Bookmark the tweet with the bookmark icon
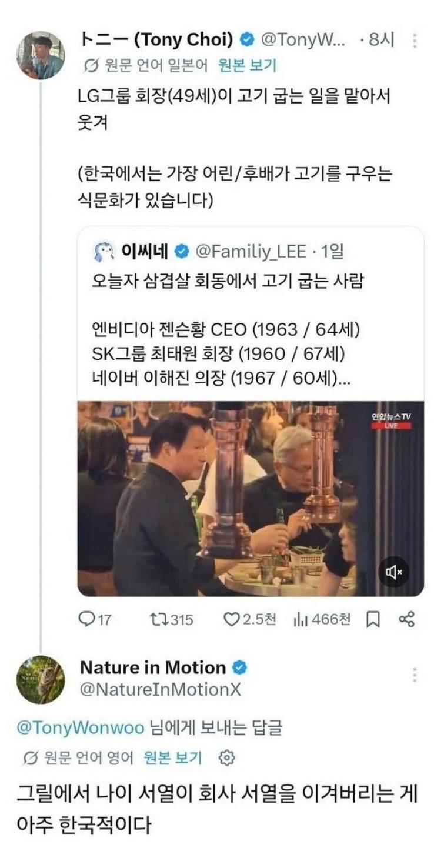This screenshot has height=868, width=434. point(373,619)
